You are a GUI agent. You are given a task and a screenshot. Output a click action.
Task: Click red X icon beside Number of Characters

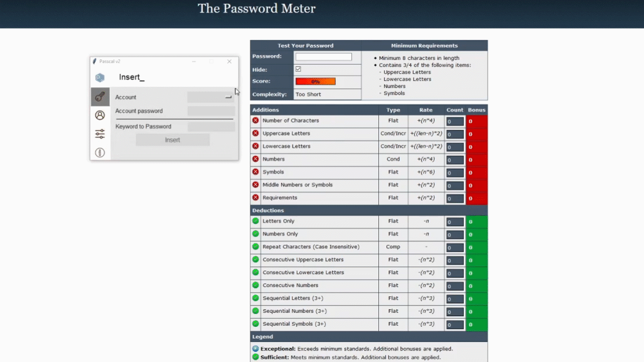click(256, 121)
